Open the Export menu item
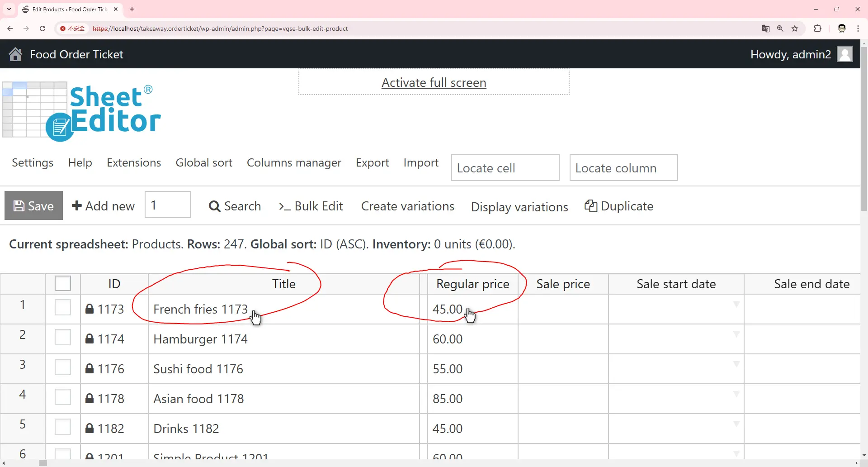 (372, 163)
